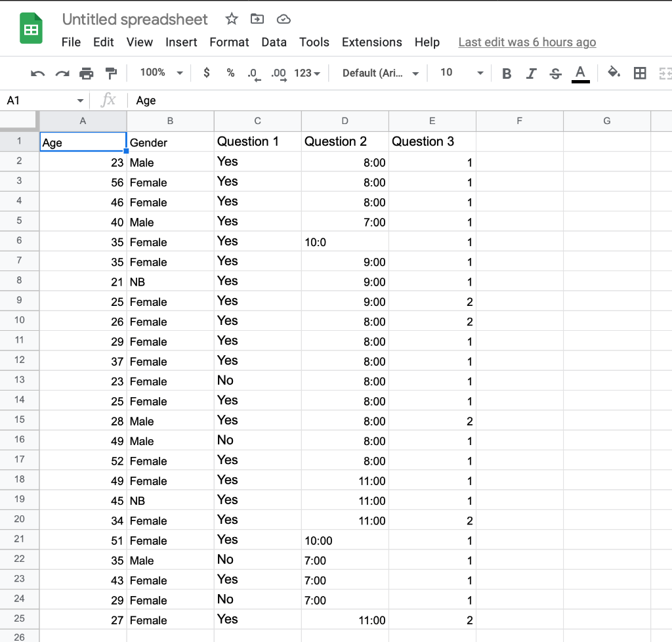Open the text color picker

point(580,74)
